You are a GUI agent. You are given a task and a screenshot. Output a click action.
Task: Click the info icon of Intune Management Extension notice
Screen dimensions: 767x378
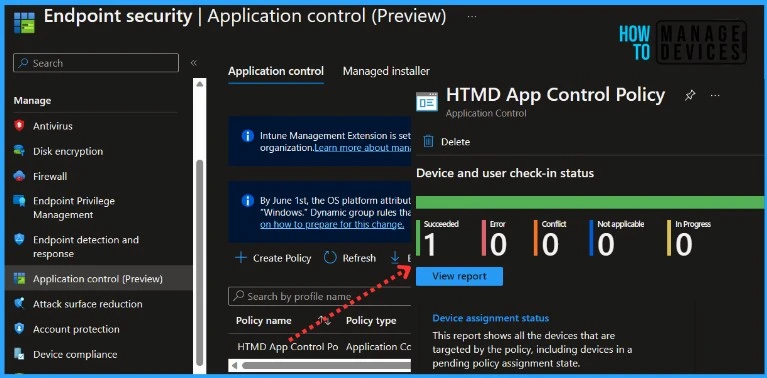(x=248, y=135)
